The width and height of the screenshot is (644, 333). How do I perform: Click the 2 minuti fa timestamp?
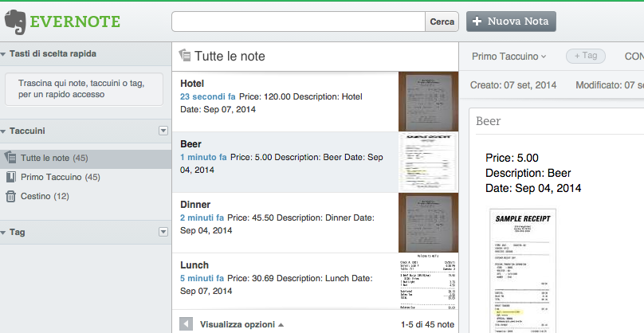202,217
